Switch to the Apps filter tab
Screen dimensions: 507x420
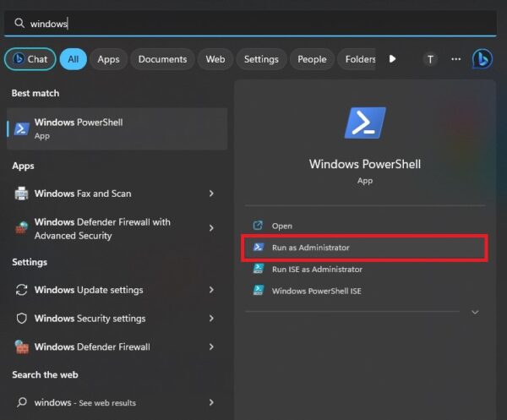(x=108, y=59)
